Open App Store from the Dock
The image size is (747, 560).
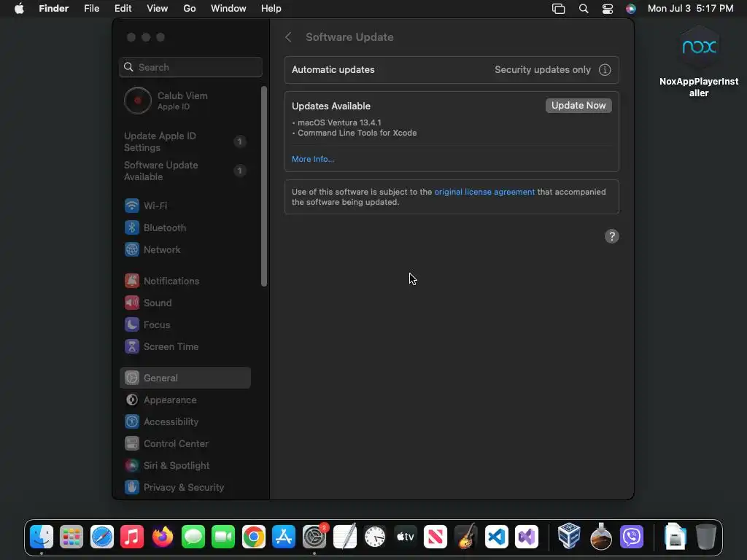pyautogui.click(x=284, y=537)
